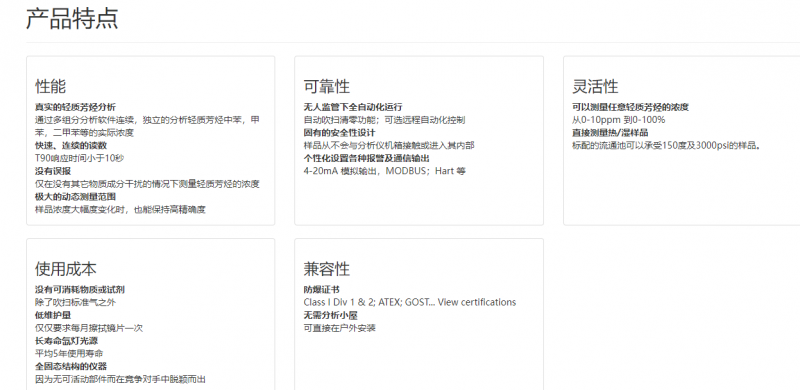The height and width of the screenshot is (390, 800).
Task: Click the 仅仅要求每月擦拭镜片一次 line
Action: (89, 328)
